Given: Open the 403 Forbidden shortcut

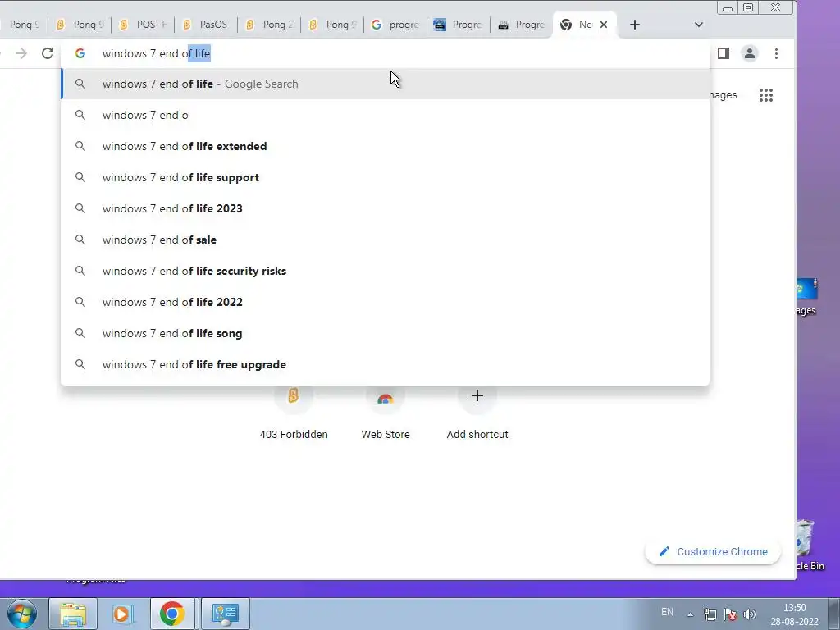Looking at the screenshot, I should coord(294,413).
